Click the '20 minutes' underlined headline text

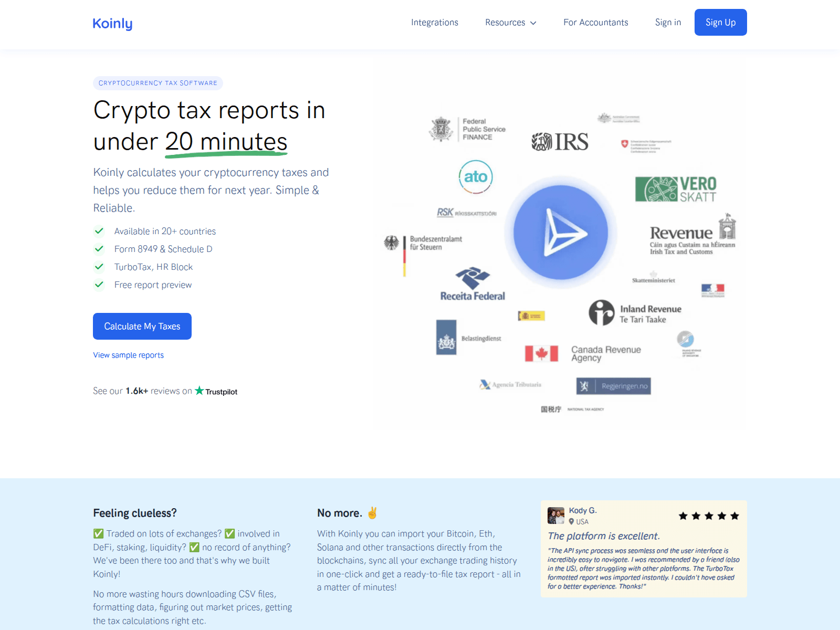coord(226,142)
